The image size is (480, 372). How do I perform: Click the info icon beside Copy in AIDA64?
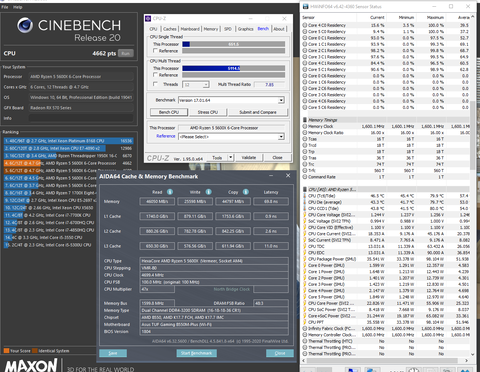tap(246, 192)
